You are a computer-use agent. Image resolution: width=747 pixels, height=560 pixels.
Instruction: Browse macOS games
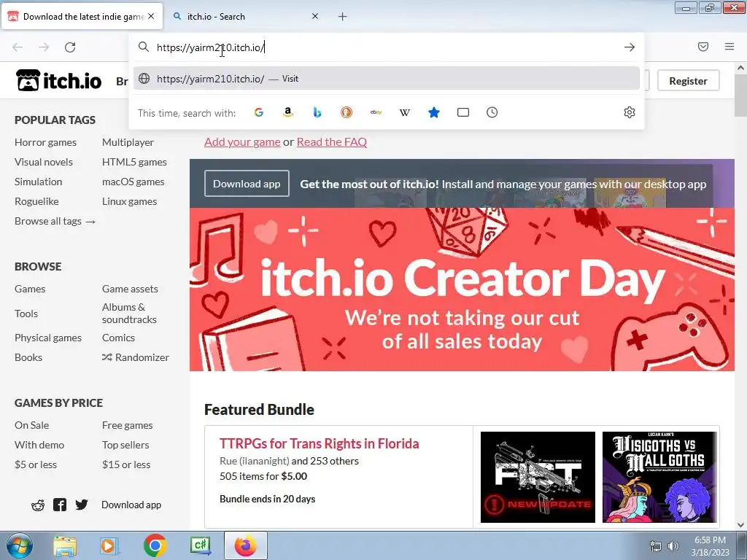click(x=133, y=182)
